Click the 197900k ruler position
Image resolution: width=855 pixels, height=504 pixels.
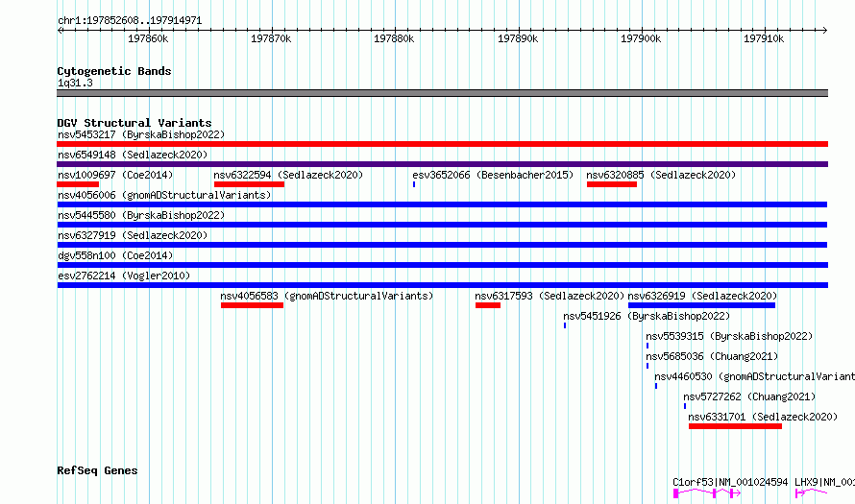point(642,38)
